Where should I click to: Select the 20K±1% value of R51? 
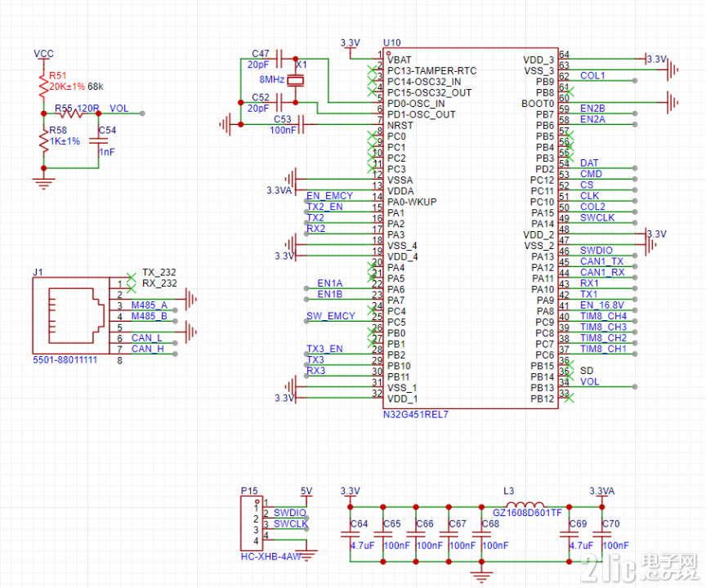pos(67,87)
